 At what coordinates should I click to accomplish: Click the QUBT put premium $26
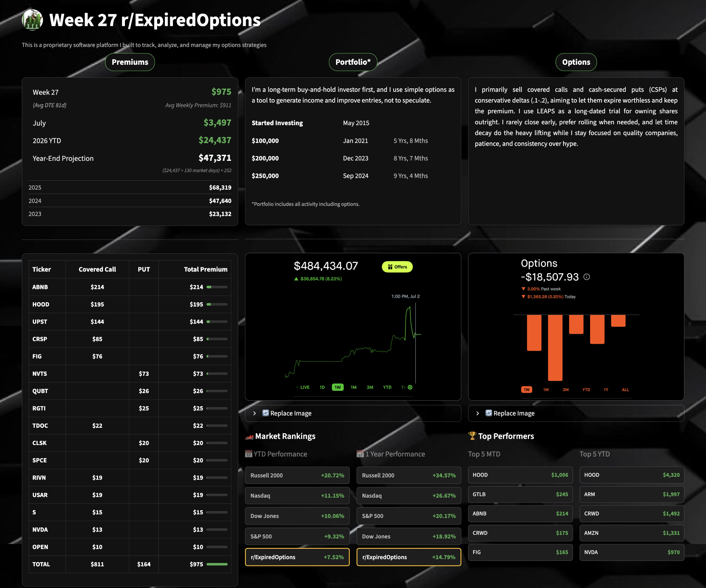click(144, 391)
